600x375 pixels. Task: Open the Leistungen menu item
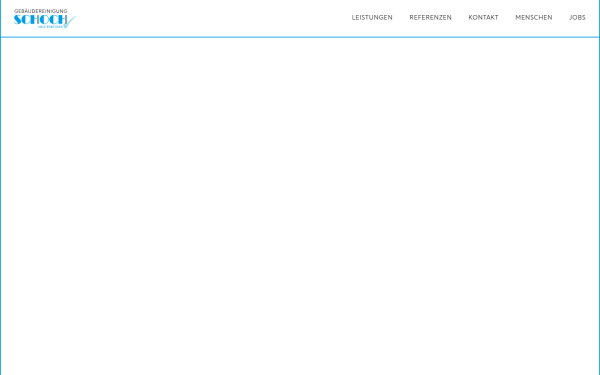[372, 18]
